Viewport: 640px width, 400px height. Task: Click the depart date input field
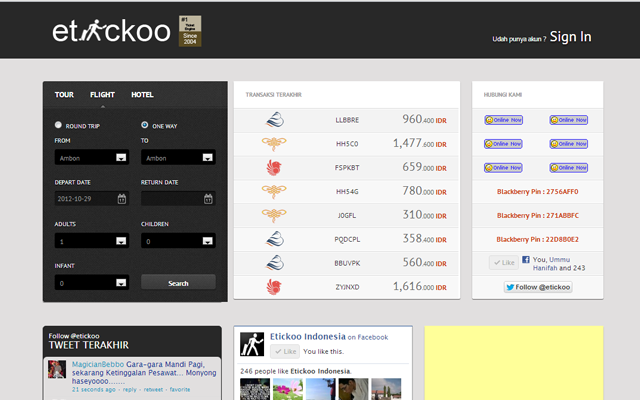(84, 199)
